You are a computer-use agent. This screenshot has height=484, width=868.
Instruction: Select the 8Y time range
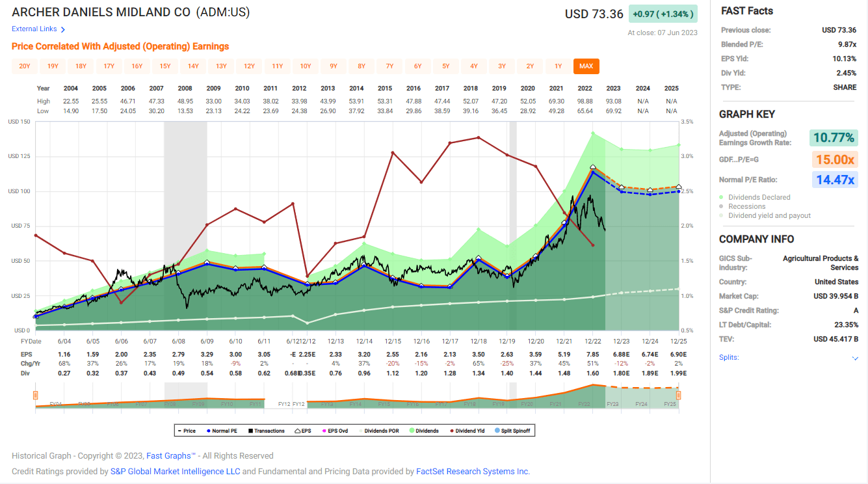click(362, 66)
